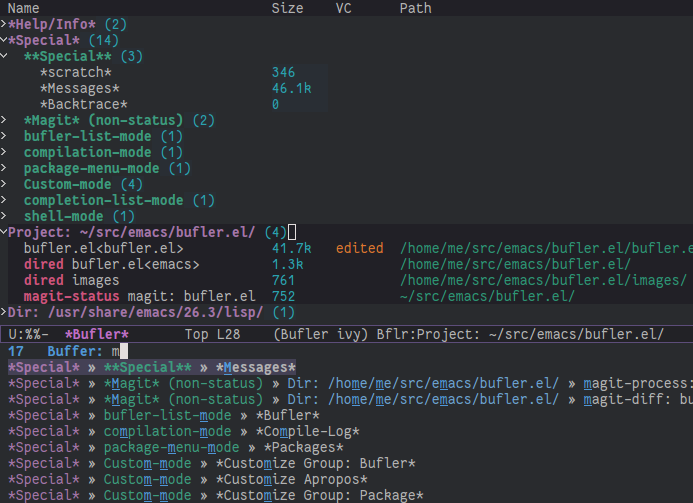Click the 'edited' VC status text

tap(359, 248)
